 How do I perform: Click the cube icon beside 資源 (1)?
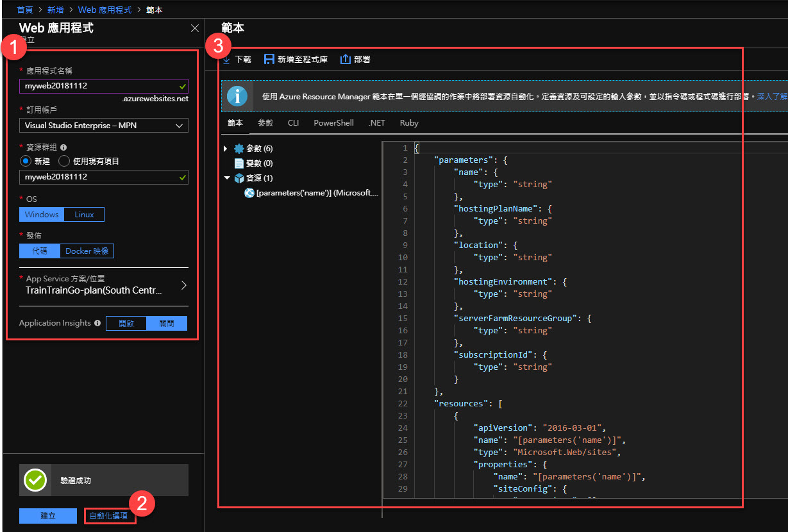click(x=239, y=178)
